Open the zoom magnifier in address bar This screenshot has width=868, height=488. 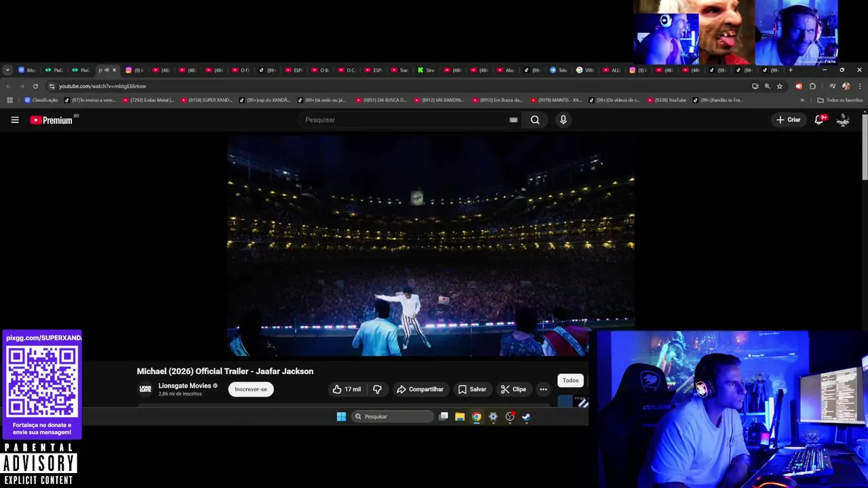[768, 86]
